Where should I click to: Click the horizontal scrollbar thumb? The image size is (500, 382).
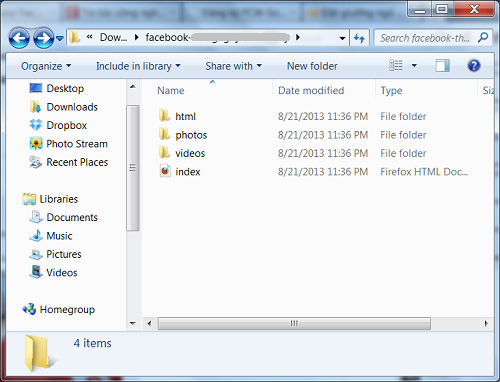point(294,323)
